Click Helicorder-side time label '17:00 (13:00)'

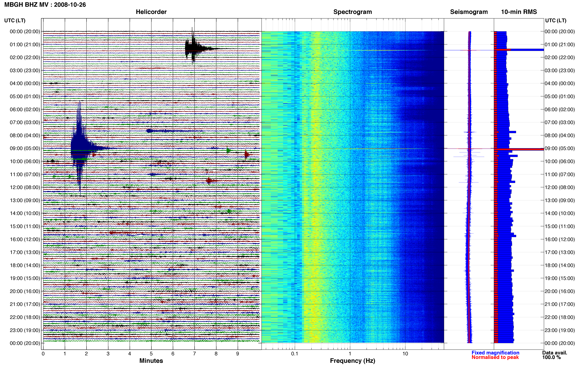(25, 252)
